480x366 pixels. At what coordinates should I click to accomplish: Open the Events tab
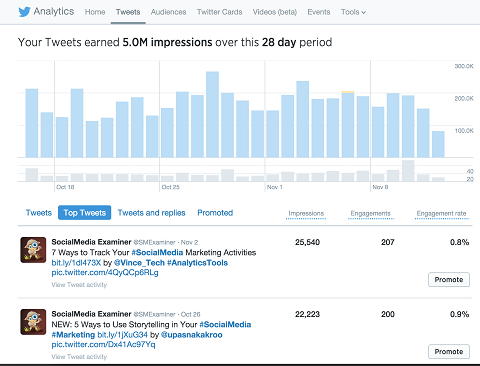pos(319,12)
